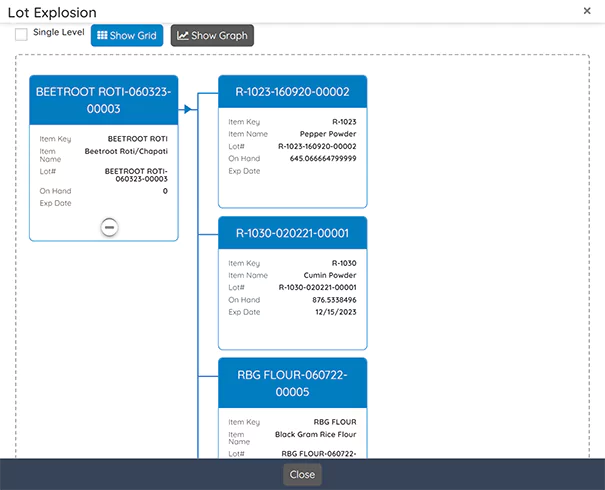The image size is (605, 490).
Task: Select the R-1023-160920-00002 lot header
Action: coord(292,92)
